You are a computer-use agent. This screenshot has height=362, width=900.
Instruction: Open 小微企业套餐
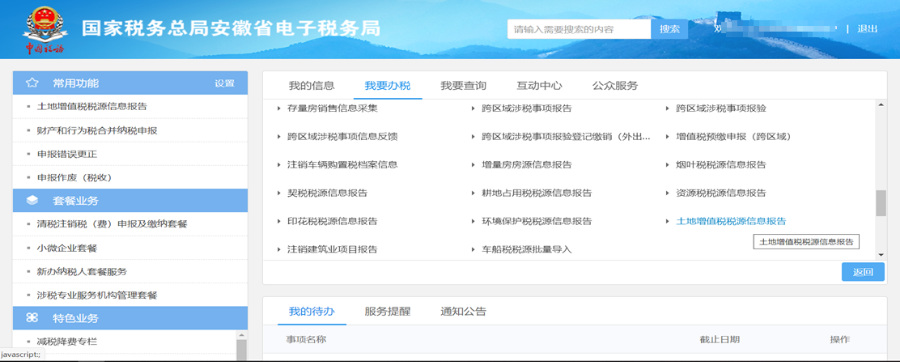coord(67,248)
